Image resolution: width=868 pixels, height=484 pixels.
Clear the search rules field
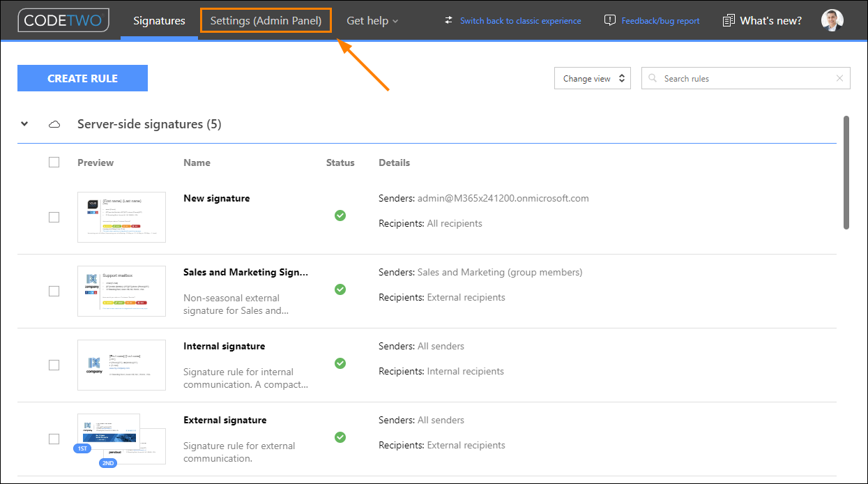839,78
